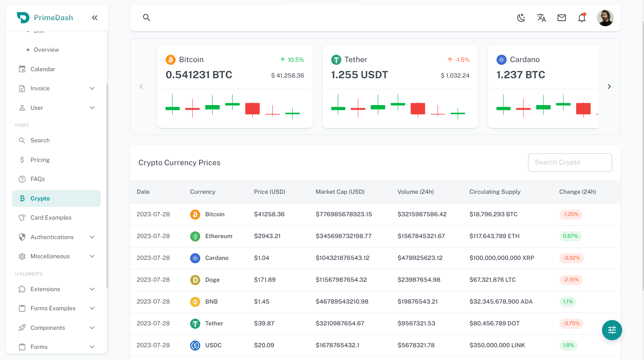644x360 pixels.
Task: Open the mail envelope icon
Action: (x=561, y=18)
